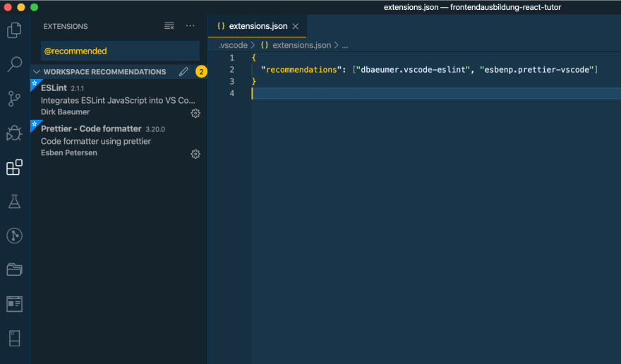Open the Project folders view icon
Image resolution: width=621 pixels, height=364 pixels.
14,269
